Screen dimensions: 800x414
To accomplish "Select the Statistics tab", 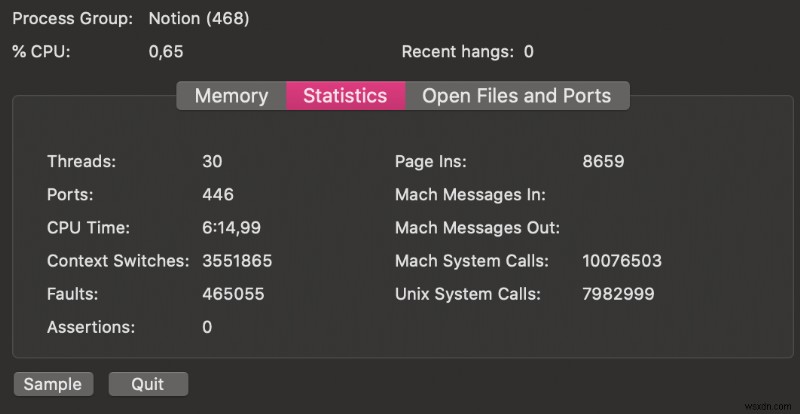I will coord(345,96).
